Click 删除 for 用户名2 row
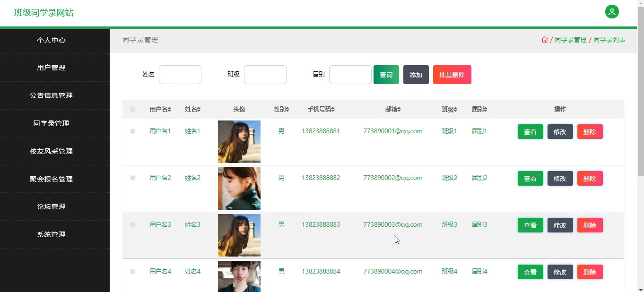The width and height of the screenshot is (644, 292). [590, 179]
